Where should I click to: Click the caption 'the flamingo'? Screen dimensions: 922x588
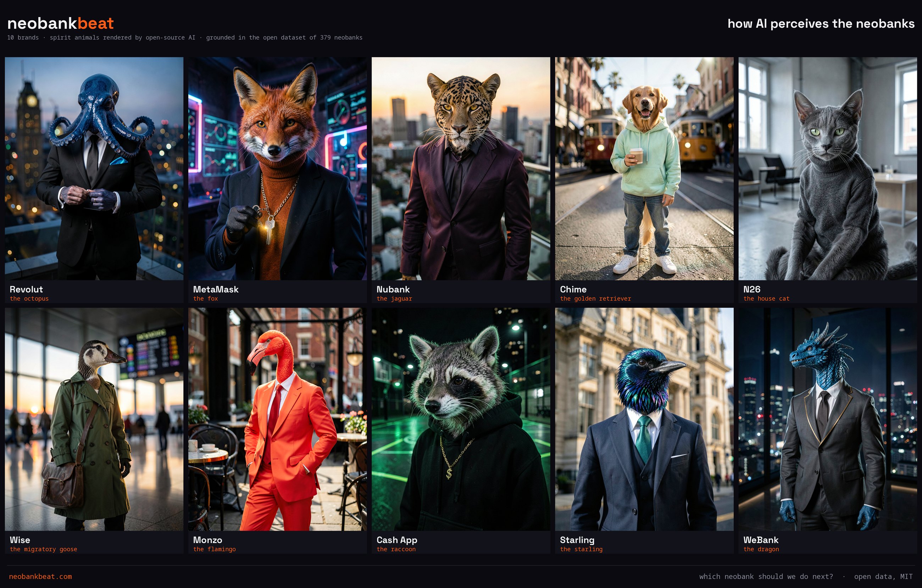(214, 549)
